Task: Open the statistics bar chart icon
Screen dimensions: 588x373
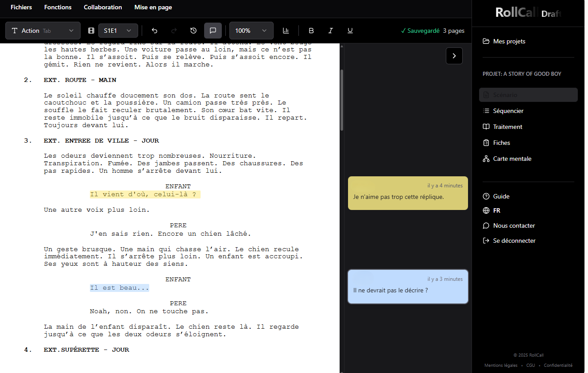Action: click(x=286, y=31)
